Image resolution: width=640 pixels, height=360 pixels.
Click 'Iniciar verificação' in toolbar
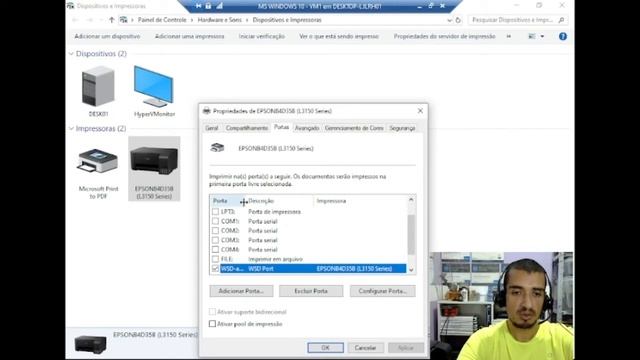[x=262, y=36]
